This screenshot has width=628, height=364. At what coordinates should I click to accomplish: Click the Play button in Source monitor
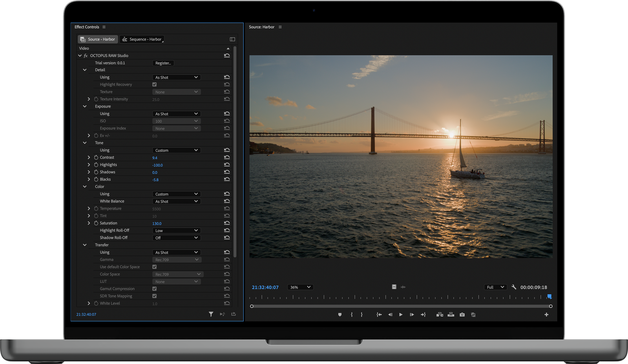point(401,315)
